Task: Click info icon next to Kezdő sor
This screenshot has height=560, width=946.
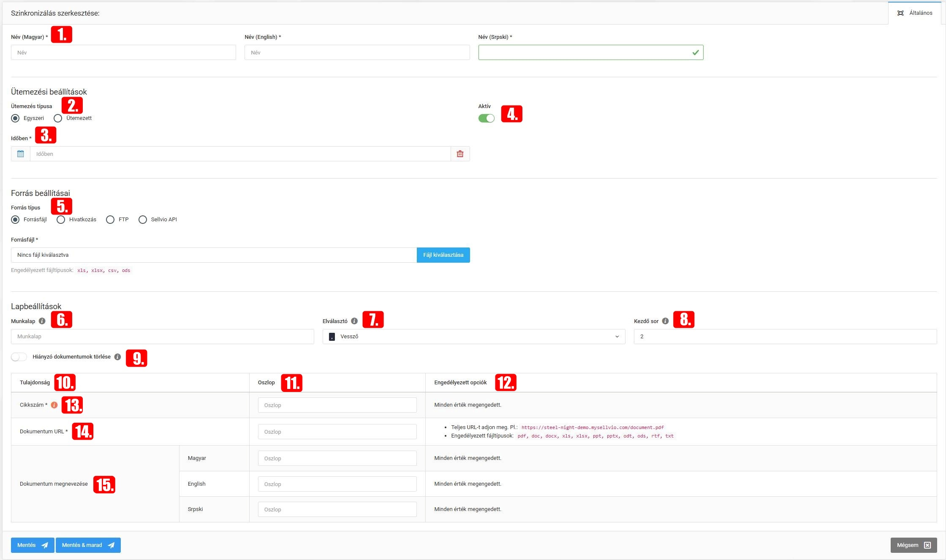Action: 665,321
